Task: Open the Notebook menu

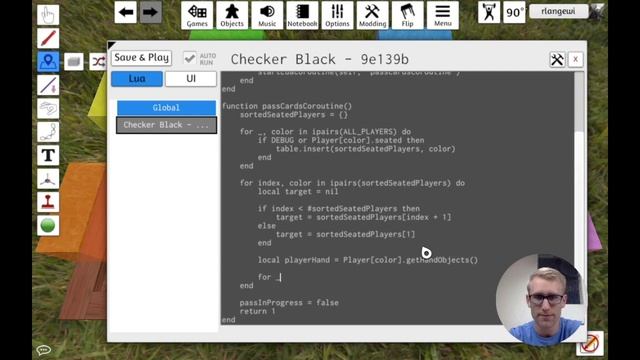Action: (x=302, y=15)
